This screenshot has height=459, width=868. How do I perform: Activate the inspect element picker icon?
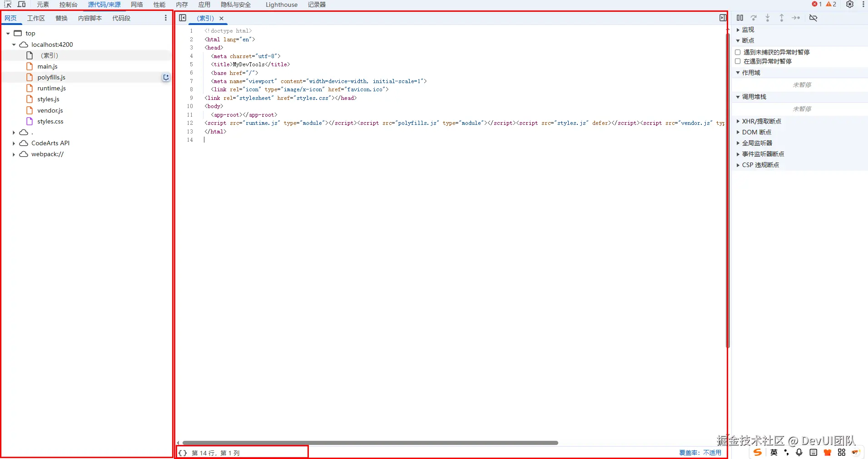(x=8, y=5)
